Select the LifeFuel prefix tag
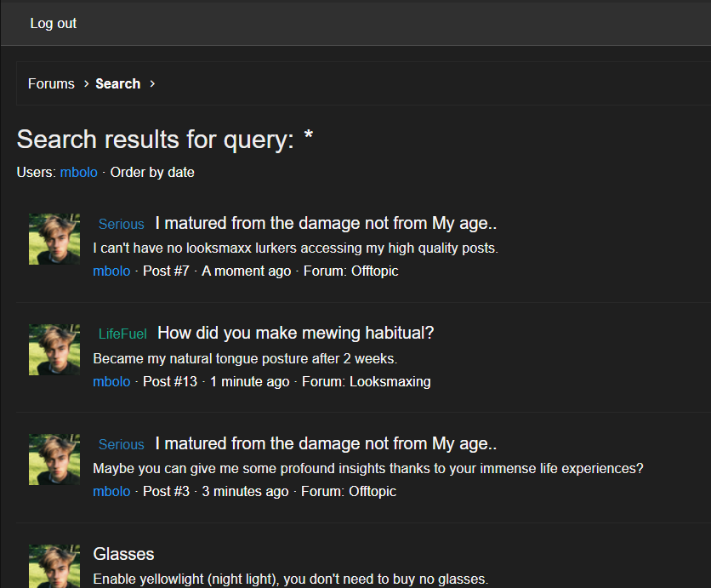This screenshot has width=711, height=588. click(x=122, y=334)
